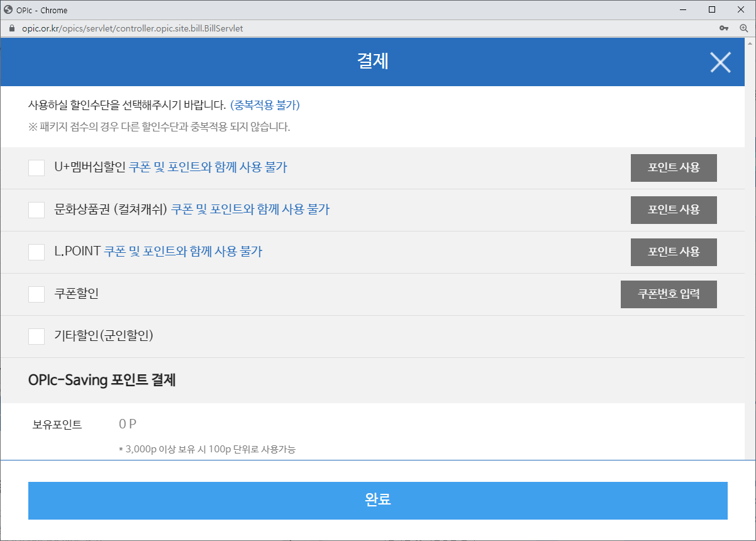Click the OPIc-Saving 포인트 결제 heading

pyautogui.click(x=102, y=380)
